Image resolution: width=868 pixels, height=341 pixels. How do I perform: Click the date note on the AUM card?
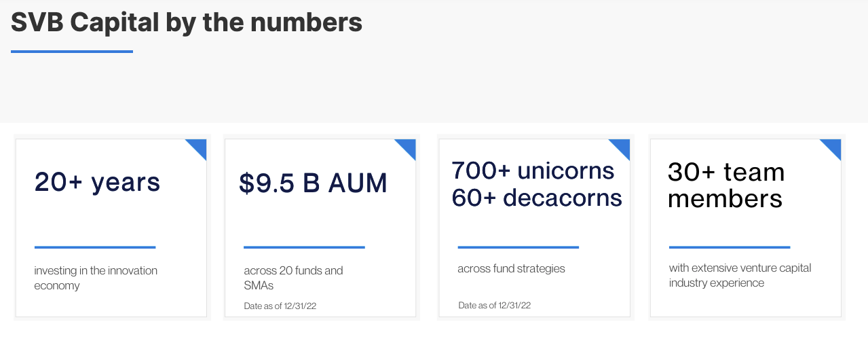(x=280, y=306)
